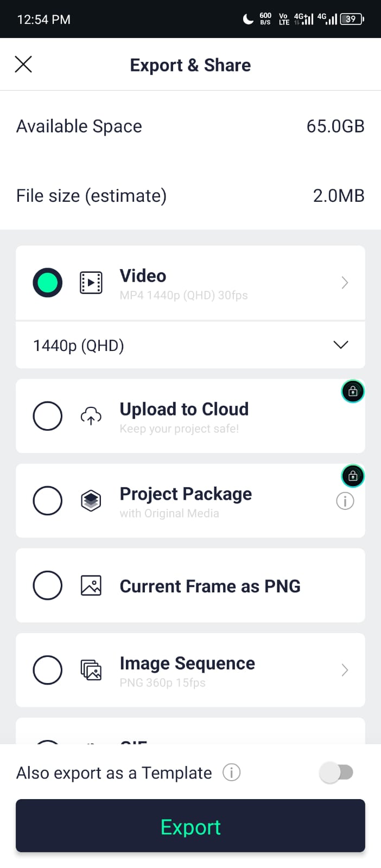Close the Export & Share screen
Screen dimensions: 381x868
click(x=23, y=65)
